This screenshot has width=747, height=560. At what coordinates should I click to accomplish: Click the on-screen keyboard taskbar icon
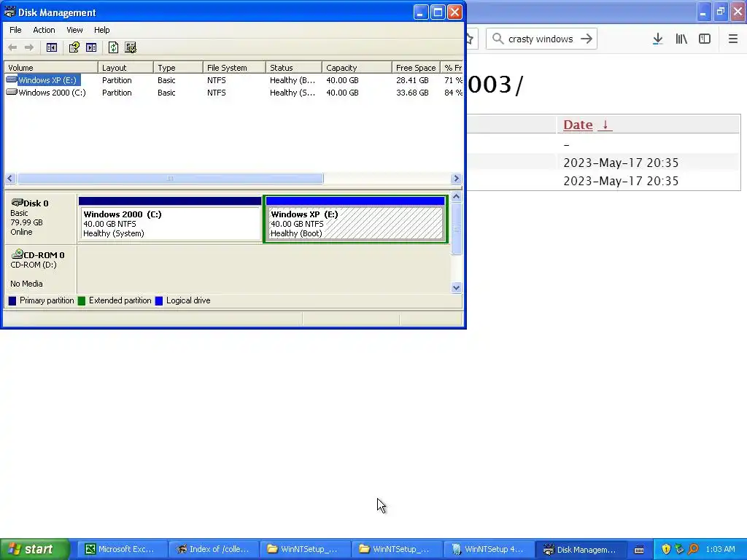[639, 550]
